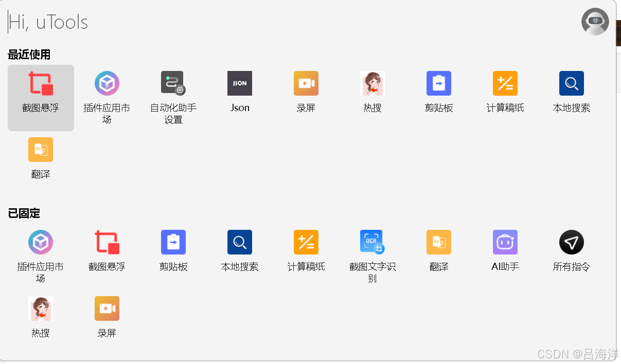
Task: Open 本地搜索 in the 最近使用 section
Action: point(572,98)
